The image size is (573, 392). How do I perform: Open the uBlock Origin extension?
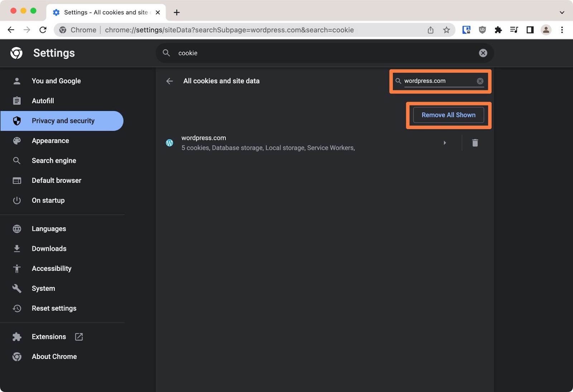click(482, 30)
